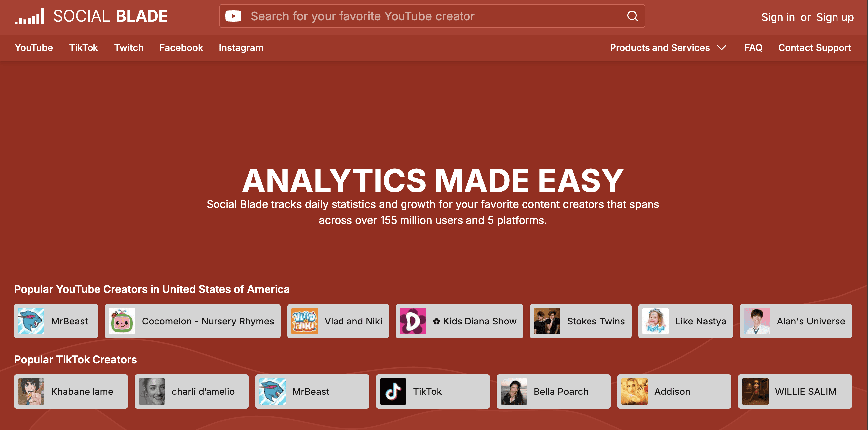Open the FAQ page link

[x=753, y=48]
